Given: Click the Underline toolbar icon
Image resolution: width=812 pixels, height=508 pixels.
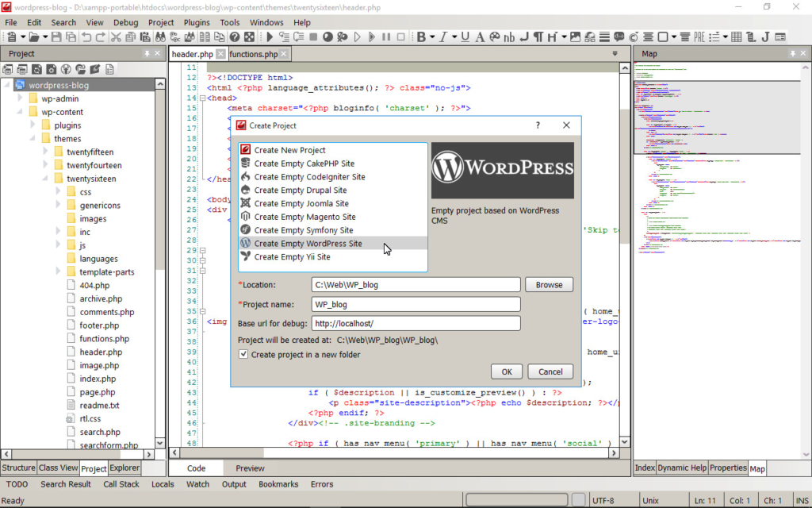Looking at the screenshot, I should pos(464,37).
